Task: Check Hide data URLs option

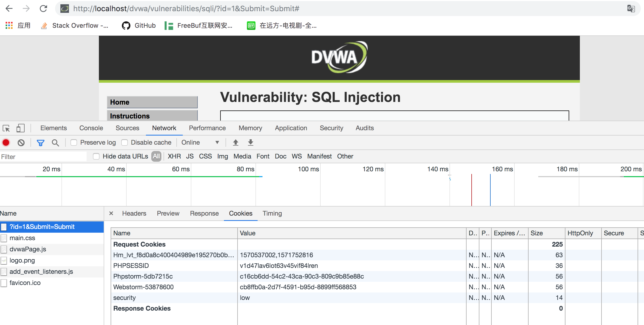Action: [x=96, y=156]
